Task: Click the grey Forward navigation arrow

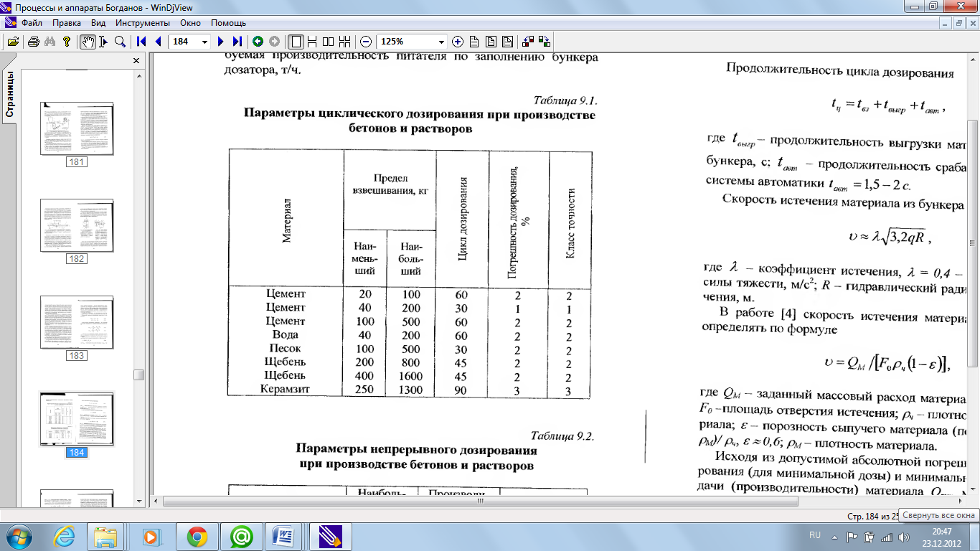Action: [274, 42]
